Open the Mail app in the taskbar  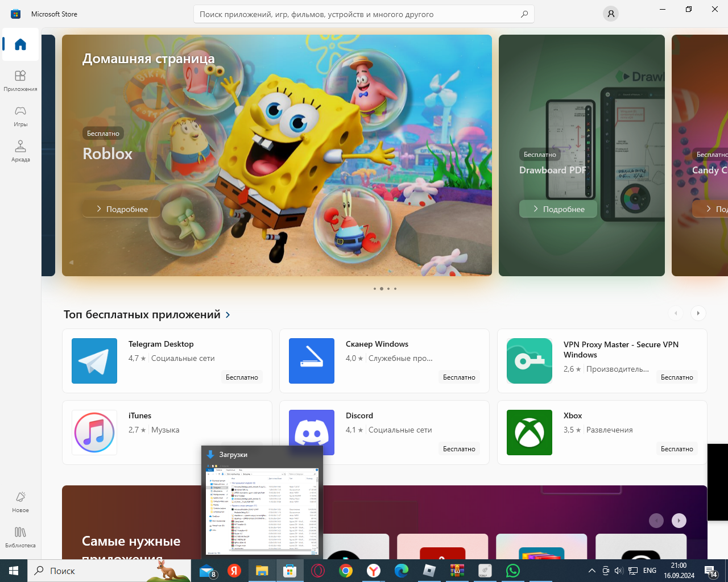pos(207,571)
